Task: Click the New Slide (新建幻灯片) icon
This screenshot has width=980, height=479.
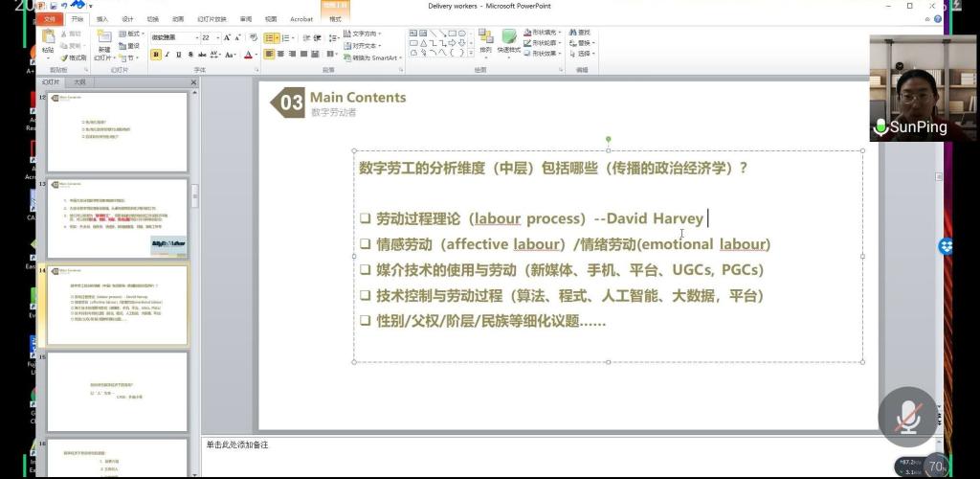Action: pyautogui.click(x=104, y=40)
